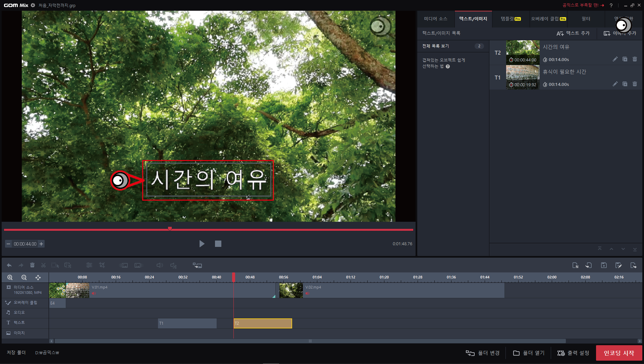
Task: Mute audio of V.01.mp4 clip
Action: pos(94,294)
